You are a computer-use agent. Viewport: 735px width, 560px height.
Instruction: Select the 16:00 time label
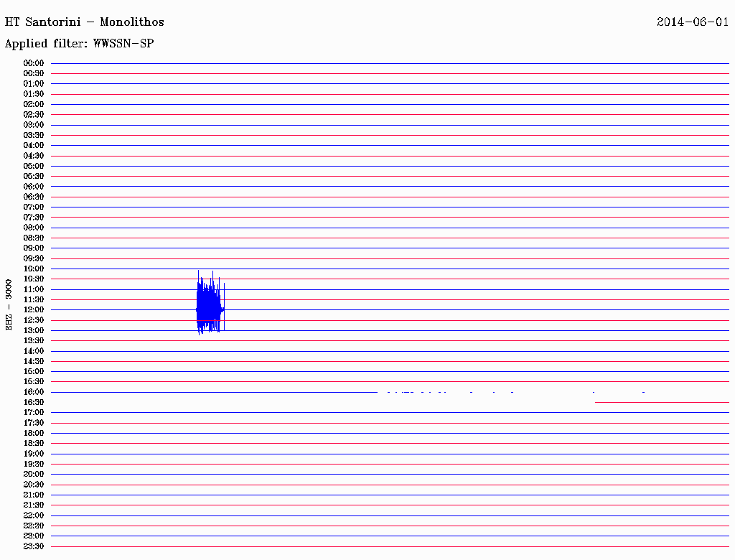(x=34, y=392)
